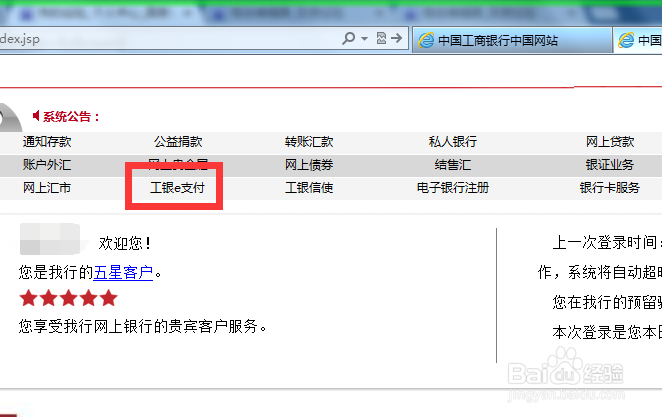Open the 网上贷款 menu item
This screenshot has width=662, height=417.
pyautogui.click(x=610, y=142)
